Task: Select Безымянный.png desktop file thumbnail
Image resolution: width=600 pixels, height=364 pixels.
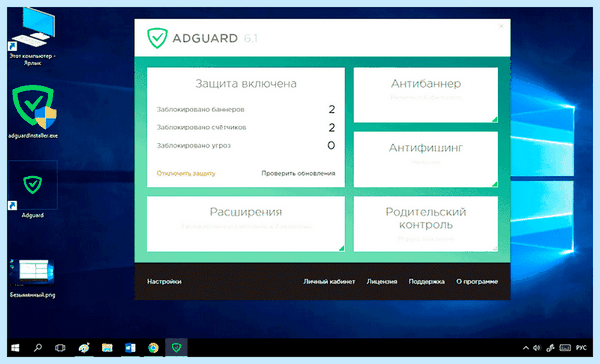Action: tap(33, 278)
